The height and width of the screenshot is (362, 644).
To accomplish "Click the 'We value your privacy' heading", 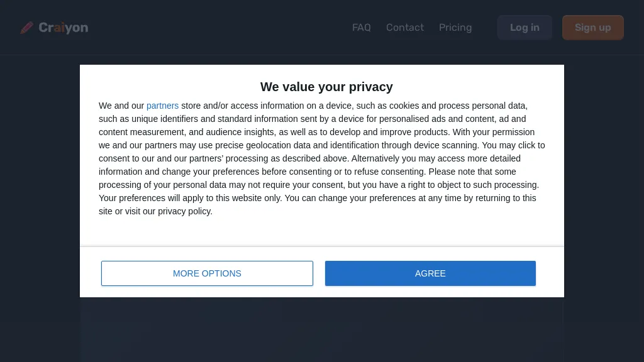I will (326, 87).
